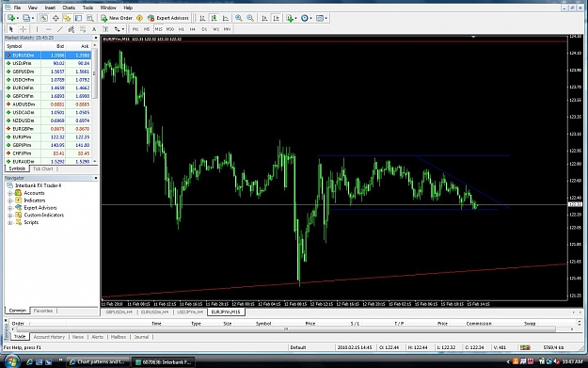
Task: Select the Cursor arrow tool
Action: click(11, 29)
